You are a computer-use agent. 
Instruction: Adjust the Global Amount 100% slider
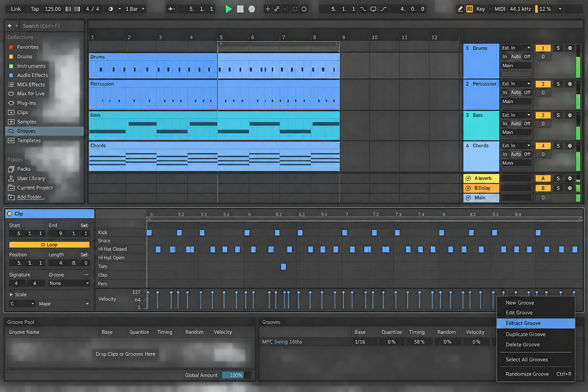236,375
